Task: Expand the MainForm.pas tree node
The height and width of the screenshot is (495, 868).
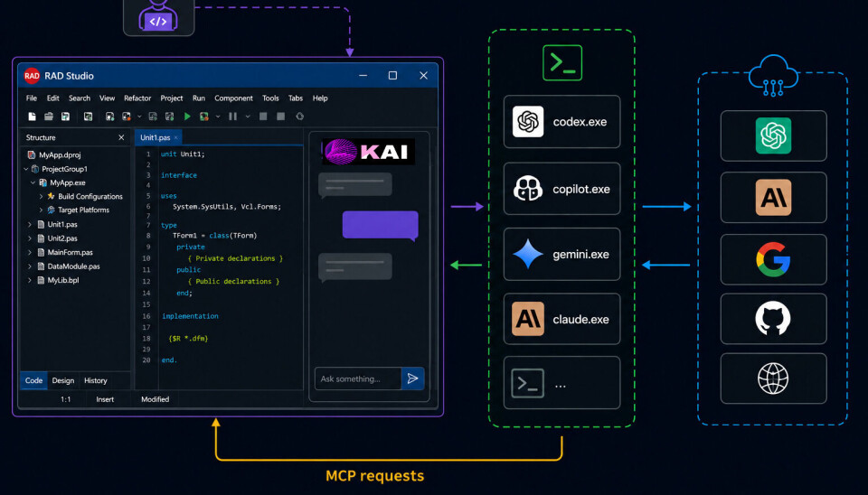Action: pyautogui.click(x=29, y=252)
